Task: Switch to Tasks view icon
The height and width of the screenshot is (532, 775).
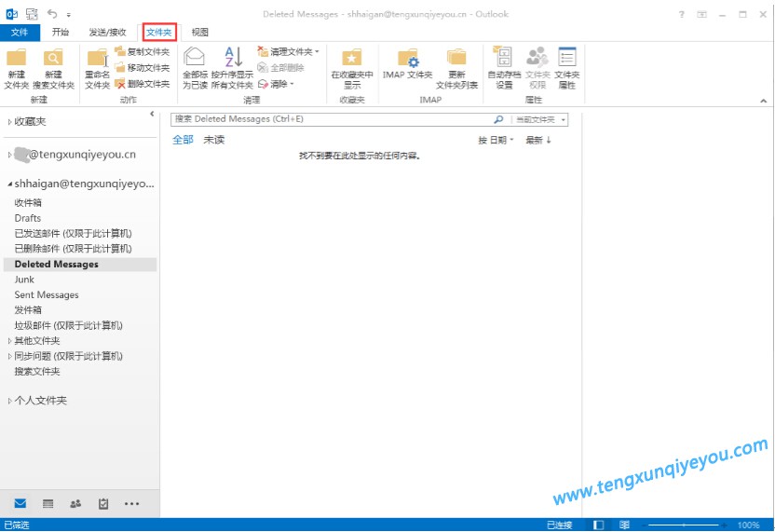Action: click(x=103, y=504)
